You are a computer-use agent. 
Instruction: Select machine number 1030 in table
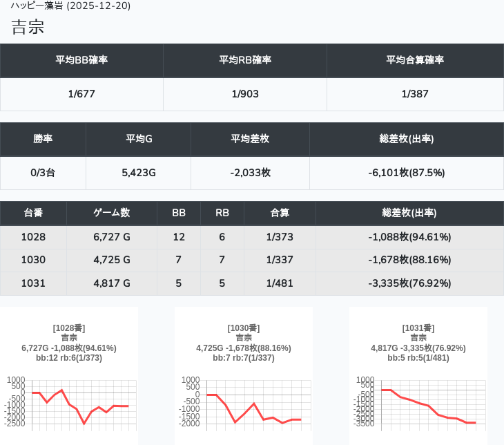coord(33,260)
